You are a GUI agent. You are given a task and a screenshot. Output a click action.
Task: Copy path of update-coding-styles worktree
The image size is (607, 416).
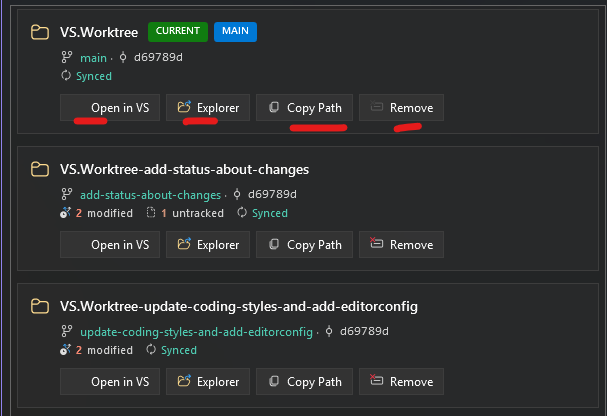pyautogui.click(x=304, y=382)
